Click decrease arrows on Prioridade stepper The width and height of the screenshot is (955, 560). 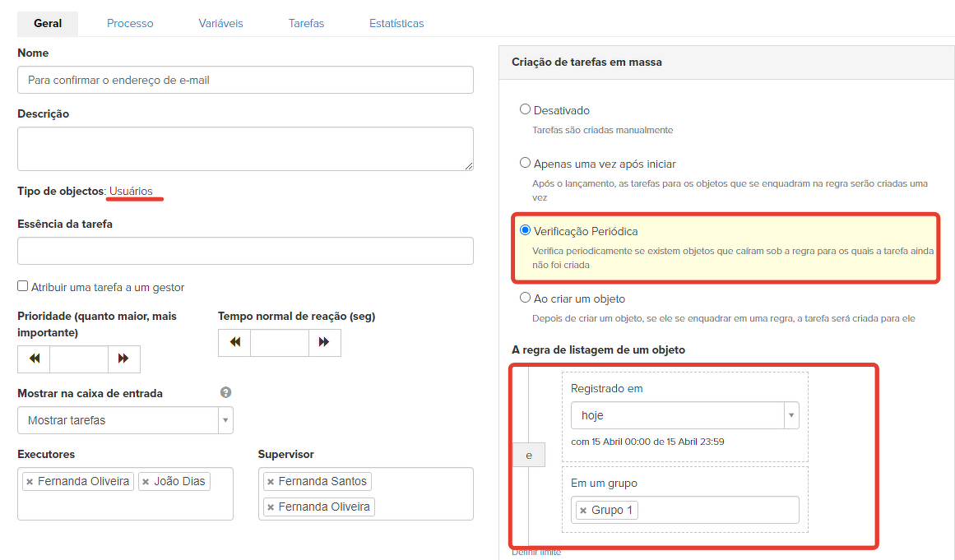(34, 359)
